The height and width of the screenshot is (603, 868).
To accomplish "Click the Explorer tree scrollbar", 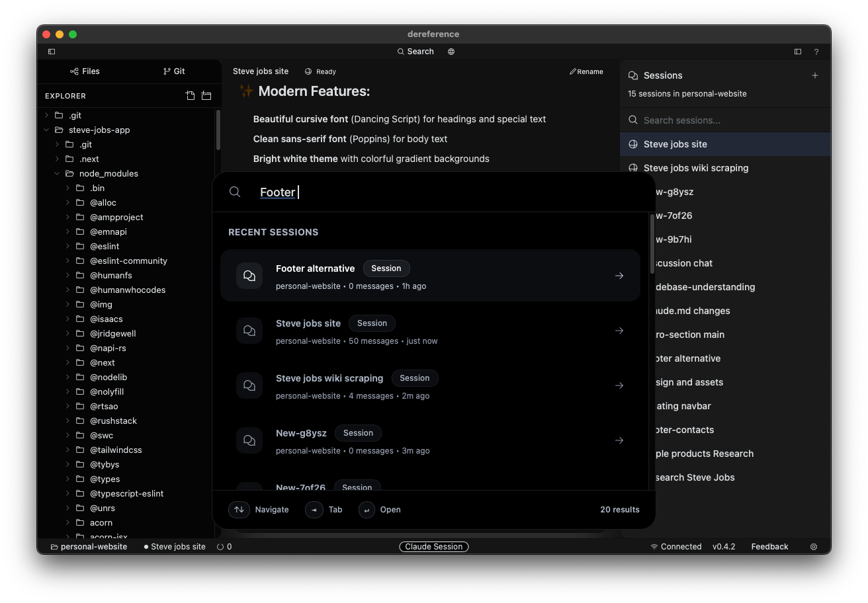I will pyautogui.click(x=218, y=130).
